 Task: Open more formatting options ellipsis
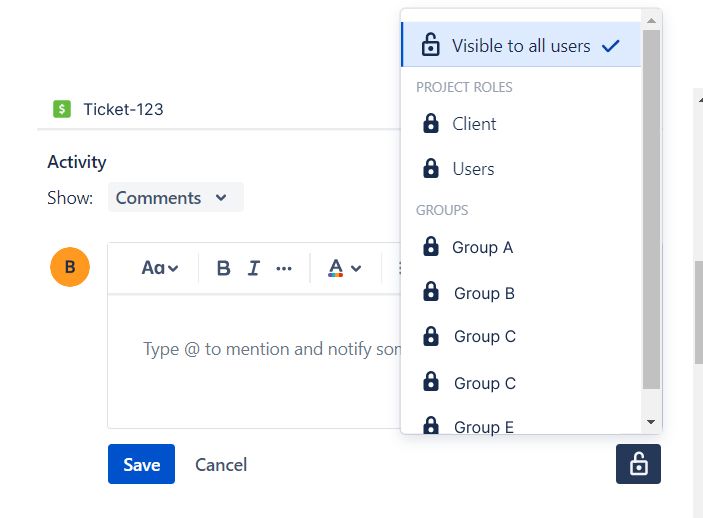coord(284,268)
